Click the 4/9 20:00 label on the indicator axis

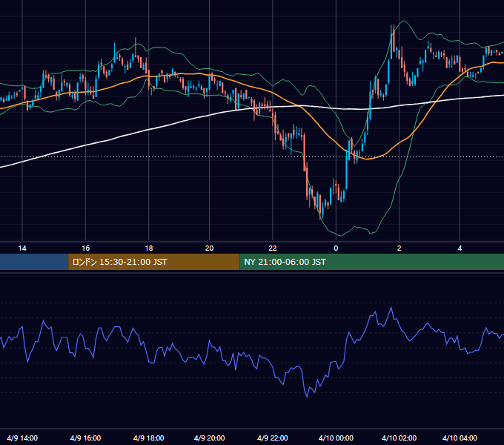[x=209, y=438]
